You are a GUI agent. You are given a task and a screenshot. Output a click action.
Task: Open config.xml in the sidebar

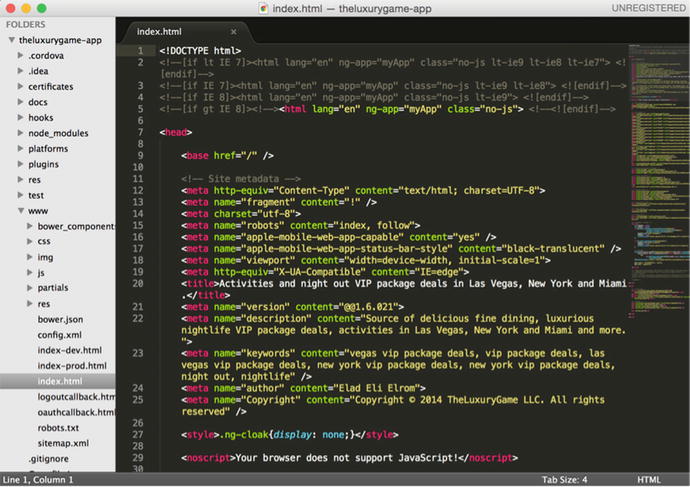tap(59, 335)
